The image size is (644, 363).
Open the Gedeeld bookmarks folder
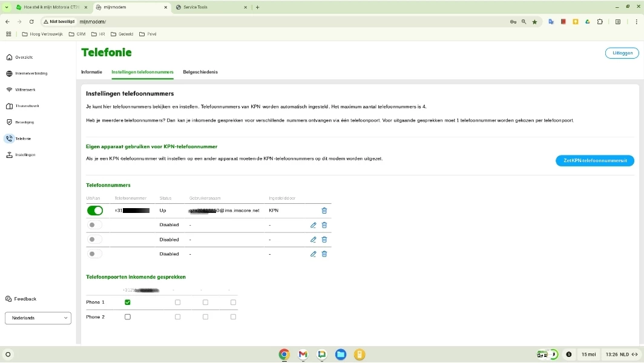pos(122,34)
